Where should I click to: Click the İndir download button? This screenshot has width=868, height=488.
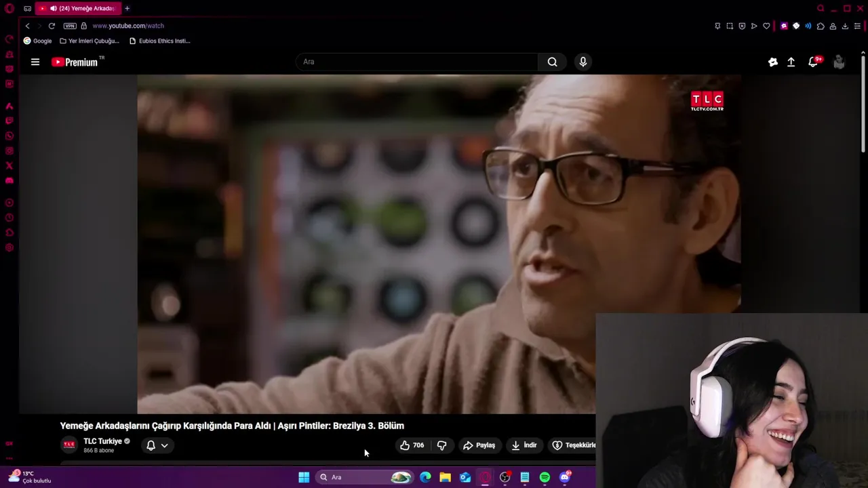pos(524,445)
